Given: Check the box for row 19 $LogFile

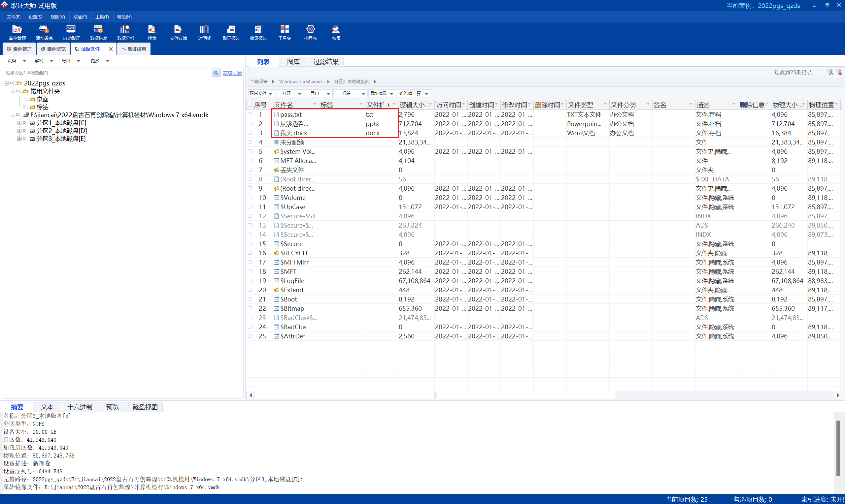Looking at the screenshot, I should [250, 280].
